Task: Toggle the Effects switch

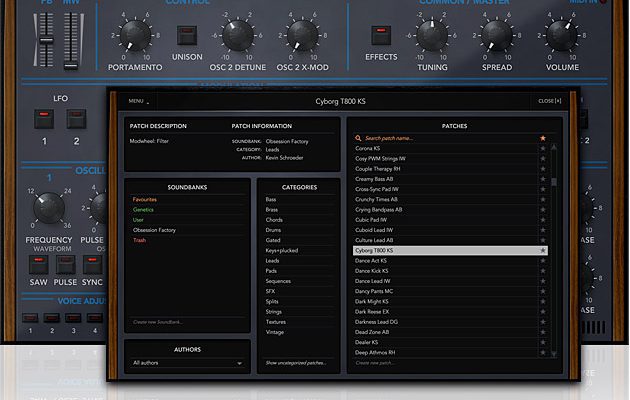Action: (x=381, y=36)
